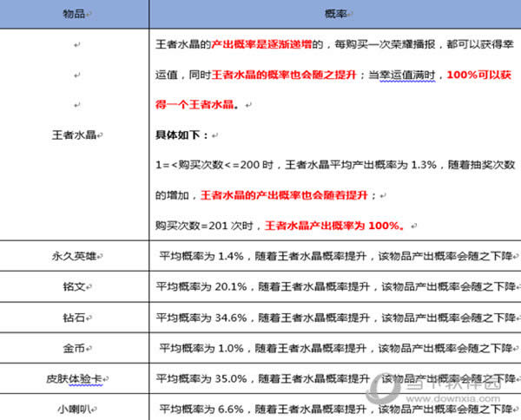
Task: Click the 平均概率为6.6% probability cell
Action: tap(335, 408)
